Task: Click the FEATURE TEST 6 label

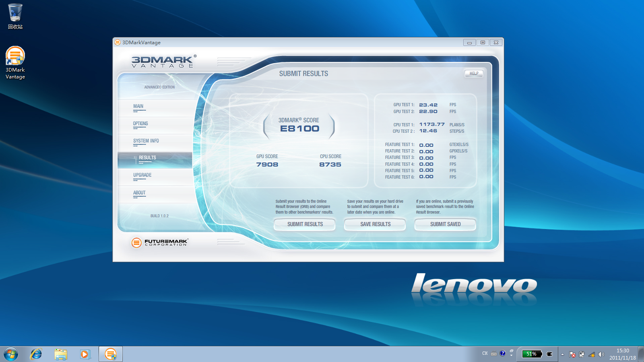Action: tap(400, 177)
